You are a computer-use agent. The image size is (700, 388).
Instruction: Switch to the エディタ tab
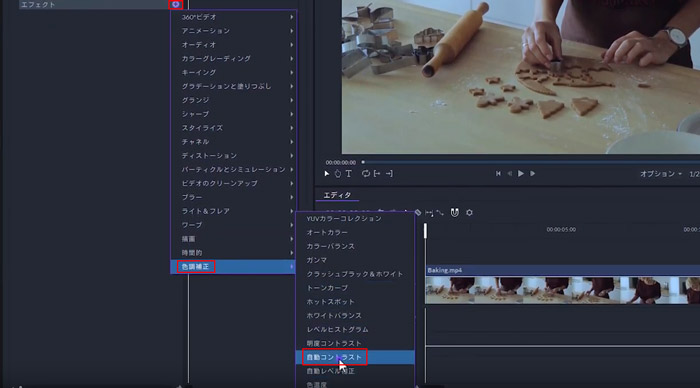(x=337, y=195)
